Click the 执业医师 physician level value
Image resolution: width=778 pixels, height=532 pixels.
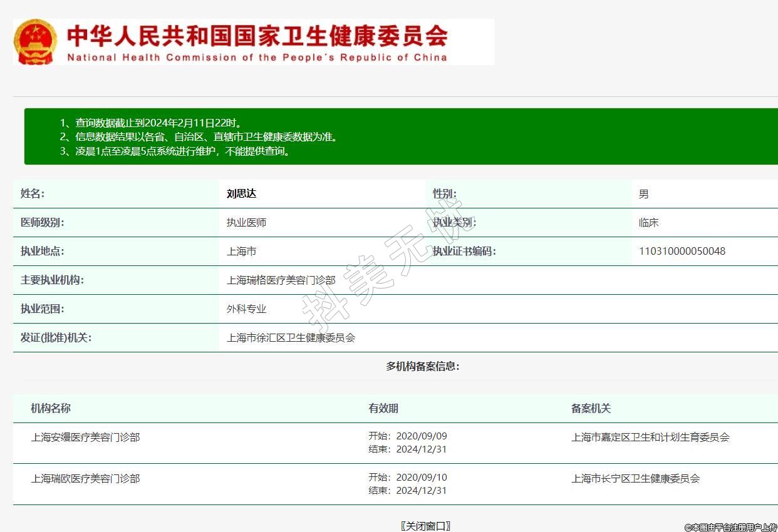click(246, 223)
